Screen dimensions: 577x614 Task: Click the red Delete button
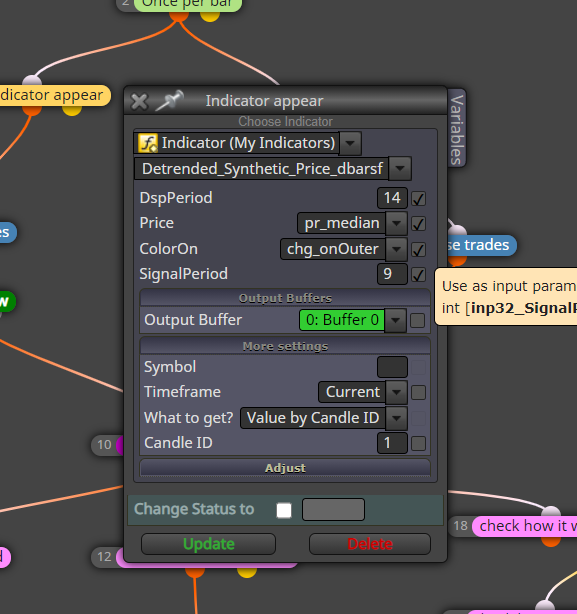370,544
